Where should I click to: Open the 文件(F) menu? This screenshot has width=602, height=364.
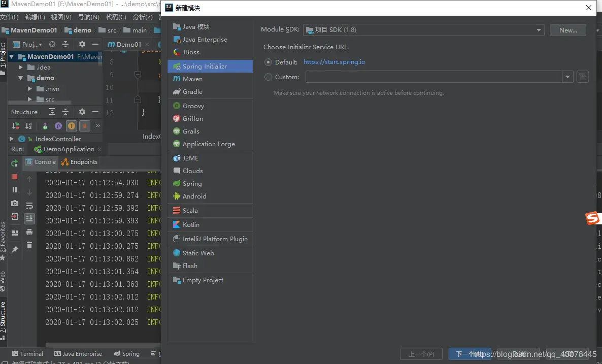pos(9,17)
